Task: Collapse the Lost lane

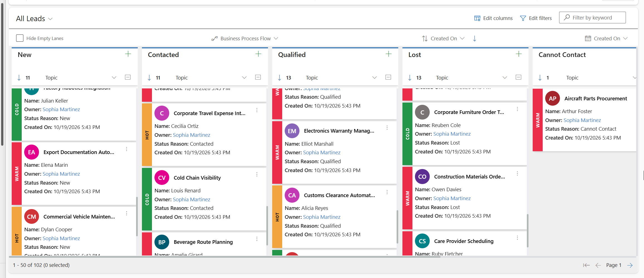Action: (x=518, y=77)
